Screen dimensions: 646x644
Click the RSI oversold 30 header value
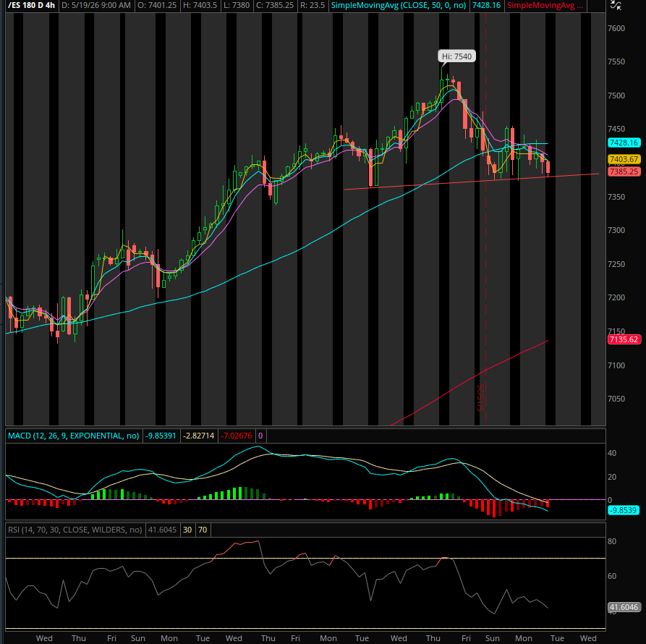187,530
